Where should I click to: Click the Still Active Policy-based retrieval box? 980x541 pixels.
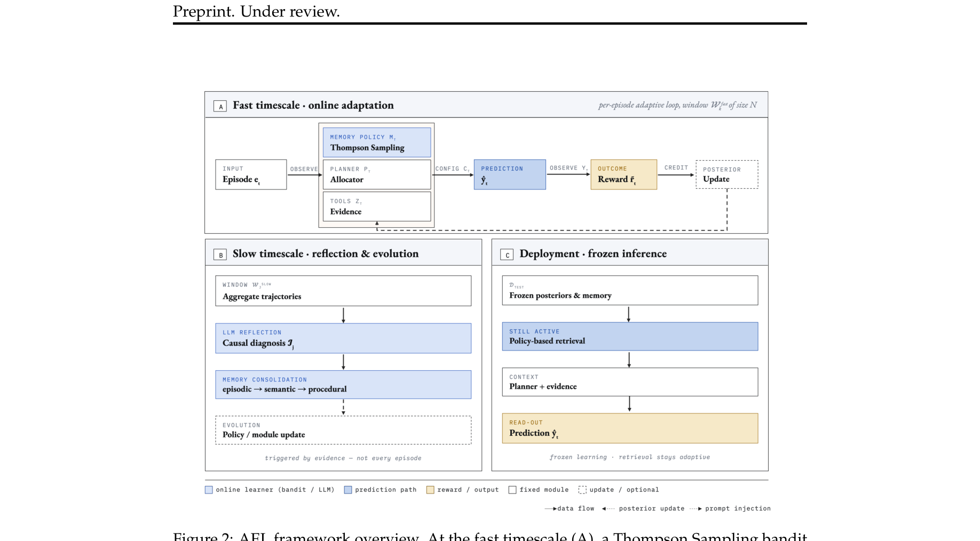[x=629, y=337]
